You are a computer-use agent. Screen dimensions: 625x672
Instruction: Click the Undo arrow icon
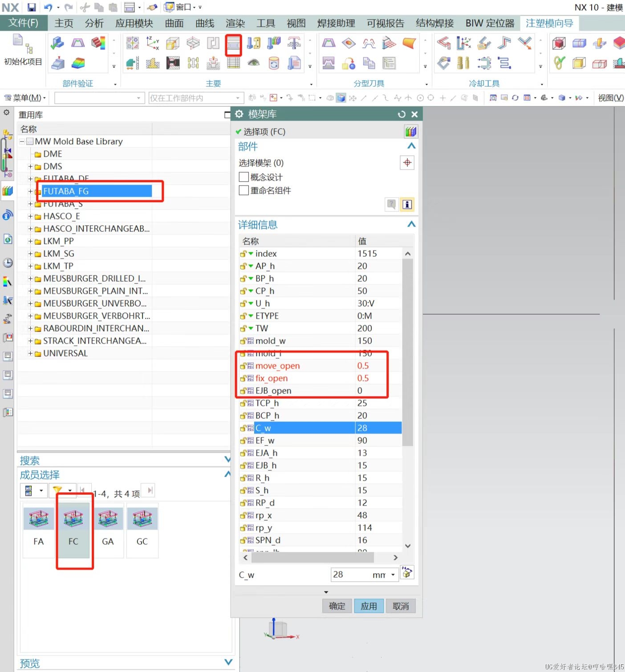click(48, 7)
